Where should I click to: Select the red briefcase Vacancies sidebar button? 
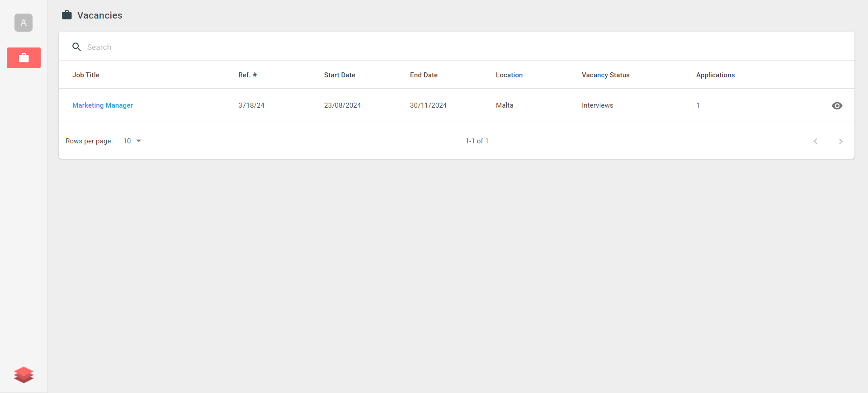pyautogui.click(x=24, y=58)
